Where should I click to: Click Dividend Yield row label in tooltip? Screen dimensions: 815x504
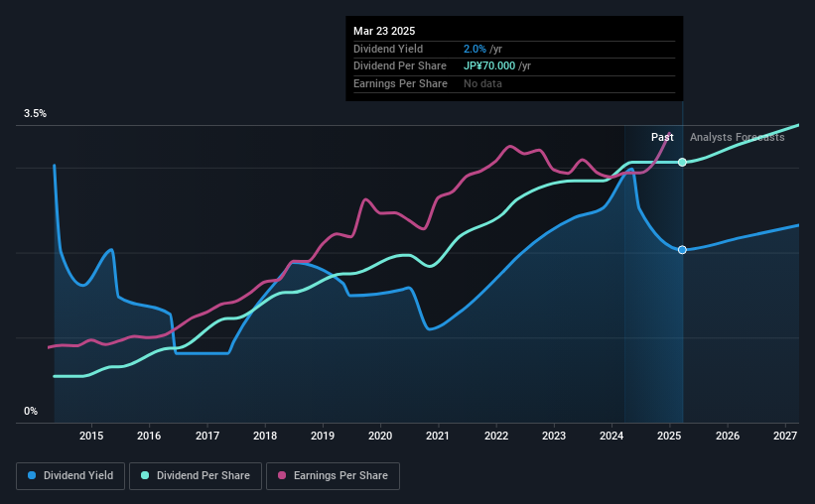coord(388,49)
